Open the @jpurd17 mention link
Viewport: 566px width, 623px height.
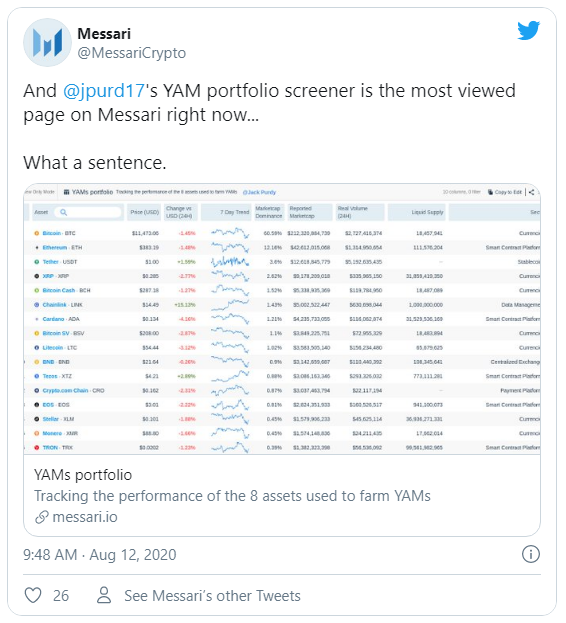(x=104, y=91)
